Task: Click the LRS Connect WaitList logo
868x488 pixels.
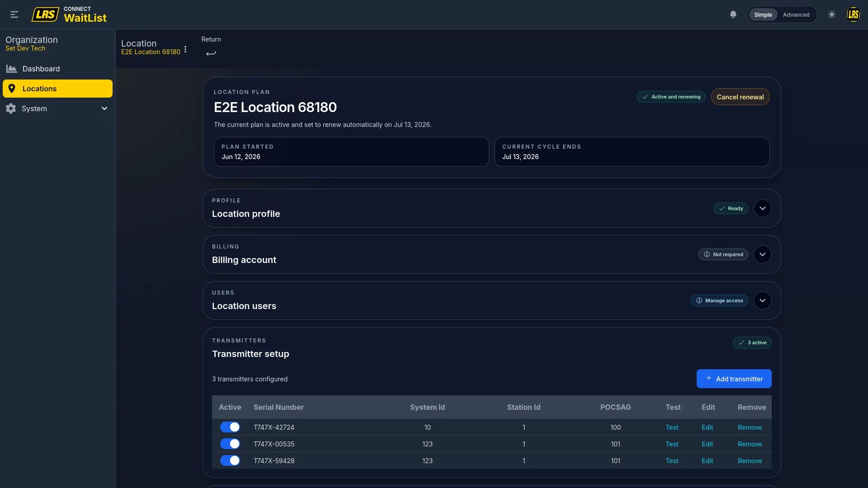Action: click(x=69, y=14)
